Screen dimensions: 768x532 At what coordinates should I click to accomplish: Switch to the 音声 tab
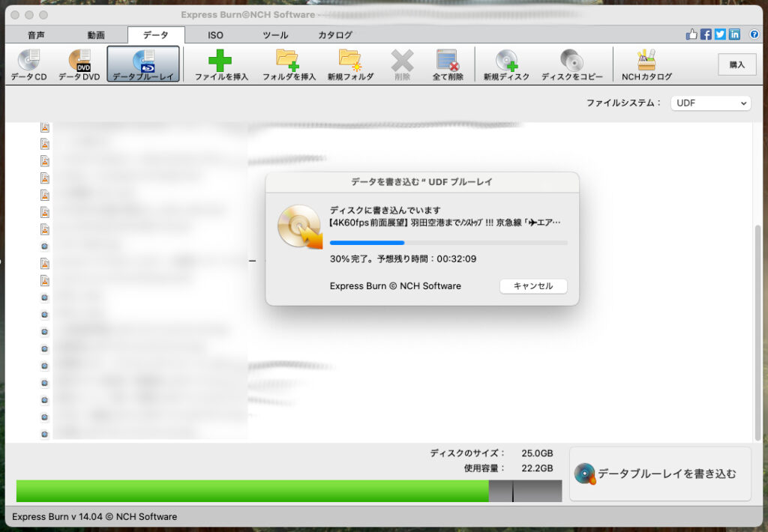pos(36,35)
